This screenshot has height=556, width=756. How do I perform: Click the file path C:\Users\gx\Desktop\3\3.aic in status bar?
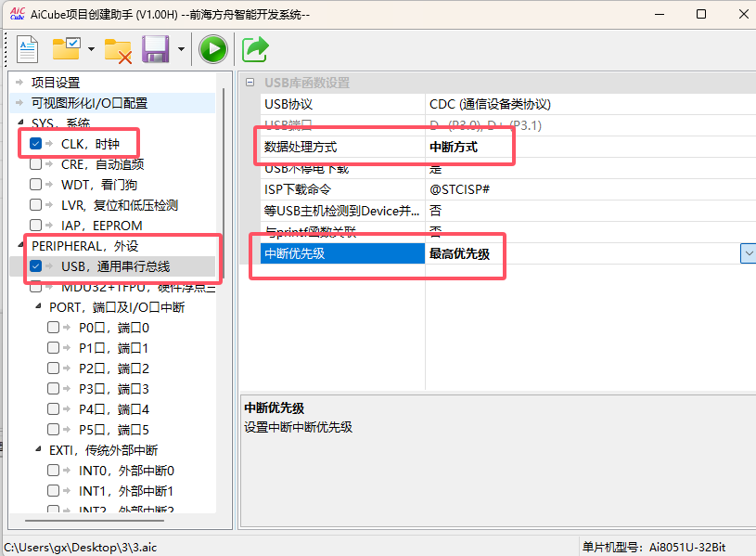pos(81,548)
